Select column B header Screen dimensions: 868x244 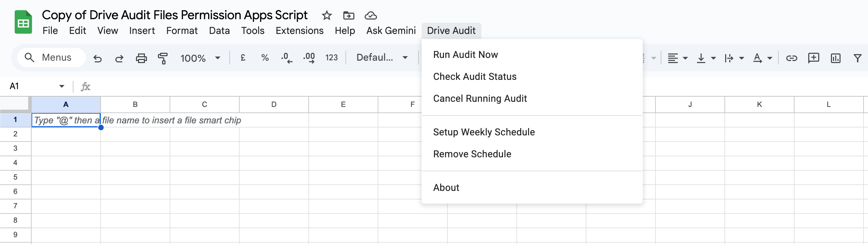[x=135, y=105]
